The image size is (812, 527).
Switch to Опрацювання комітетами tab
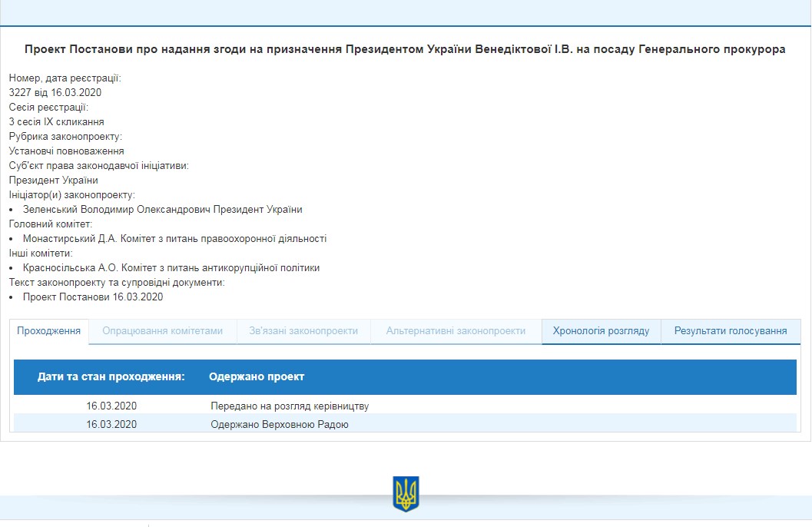[163, 331]
